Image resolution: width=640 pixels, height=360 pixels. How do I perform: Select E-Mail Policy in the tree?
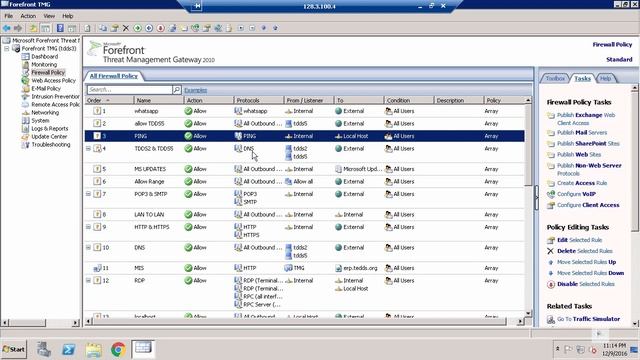click(x=46, y=88)
